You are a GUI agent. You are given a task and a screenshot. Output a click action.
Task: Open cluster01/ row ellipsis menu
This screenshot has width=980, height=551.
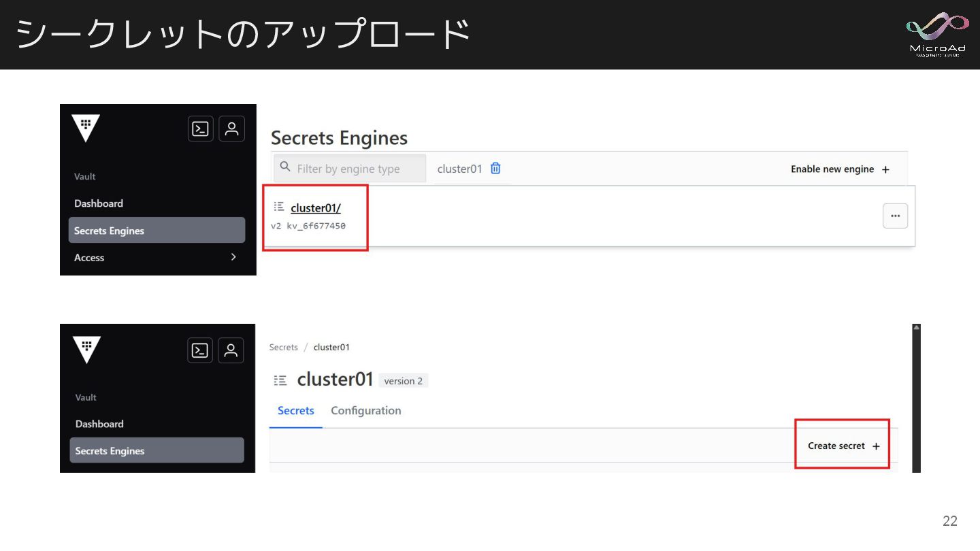[895, 216]
